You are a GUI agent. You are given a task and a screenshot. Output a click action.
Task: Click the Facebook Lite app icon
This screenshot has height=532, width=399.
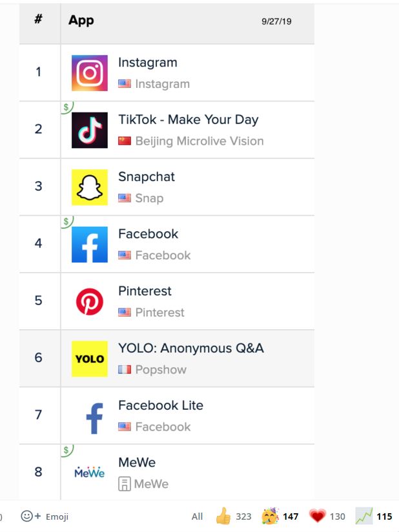click(x=90, y=416)
